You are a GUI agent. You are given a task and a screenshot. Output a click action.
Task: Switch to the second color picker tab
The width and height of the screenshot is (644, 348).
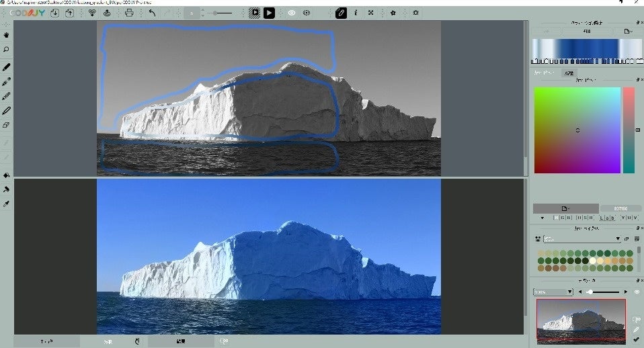pyautogui.click(x=569, y=73)
